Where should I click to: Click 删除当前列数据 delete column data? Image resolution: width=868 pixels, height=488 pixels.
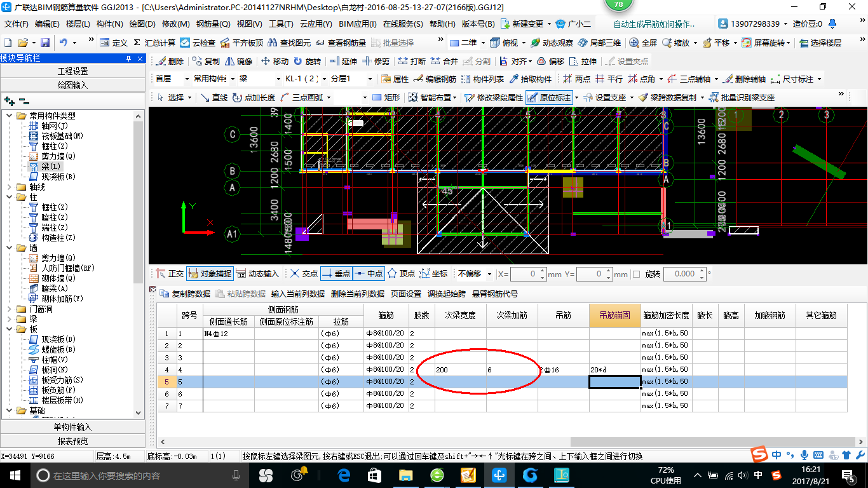coord(358,294)
